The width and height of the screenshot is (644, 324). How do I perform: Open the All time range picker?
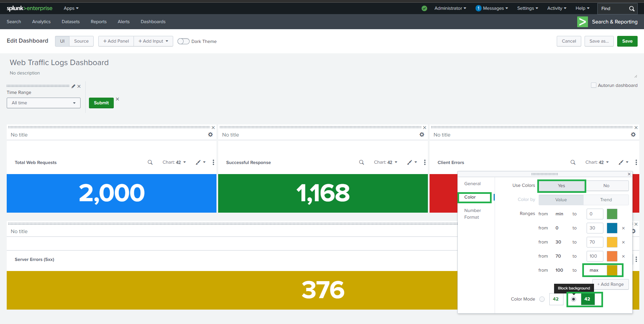click(x=44, y=103)
